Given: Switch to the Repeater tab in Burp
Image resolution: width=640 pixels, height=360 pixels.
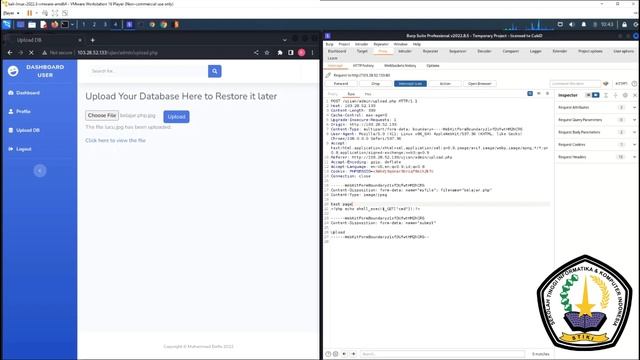Looking at the screenshot, I should [430, 51].
